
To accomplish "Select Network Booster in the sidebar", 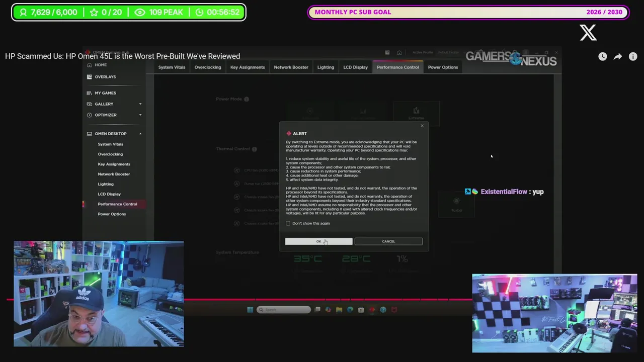I will coord(114,174).
